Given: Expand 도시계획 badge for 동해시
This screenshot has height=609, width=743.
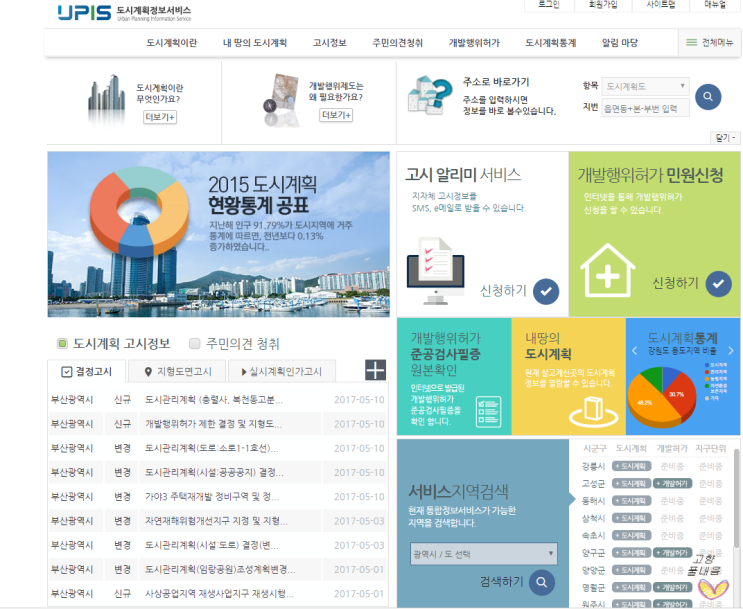Looking at the screenshot, I should (x=632, y=501).
